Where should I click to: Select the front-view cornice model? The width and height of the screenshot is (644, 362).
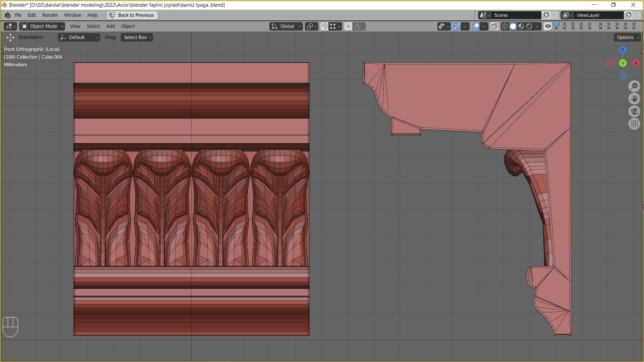point(192,199)
